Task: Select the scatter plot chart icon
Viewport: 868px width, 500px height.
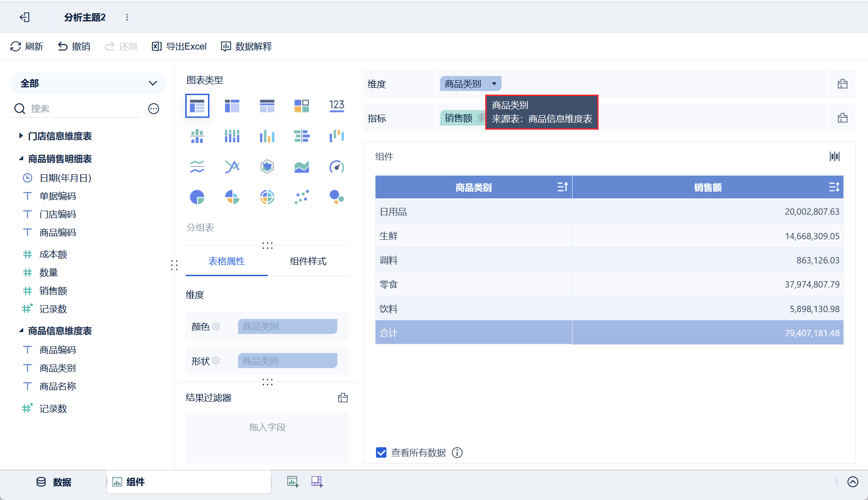Action: 302,197
